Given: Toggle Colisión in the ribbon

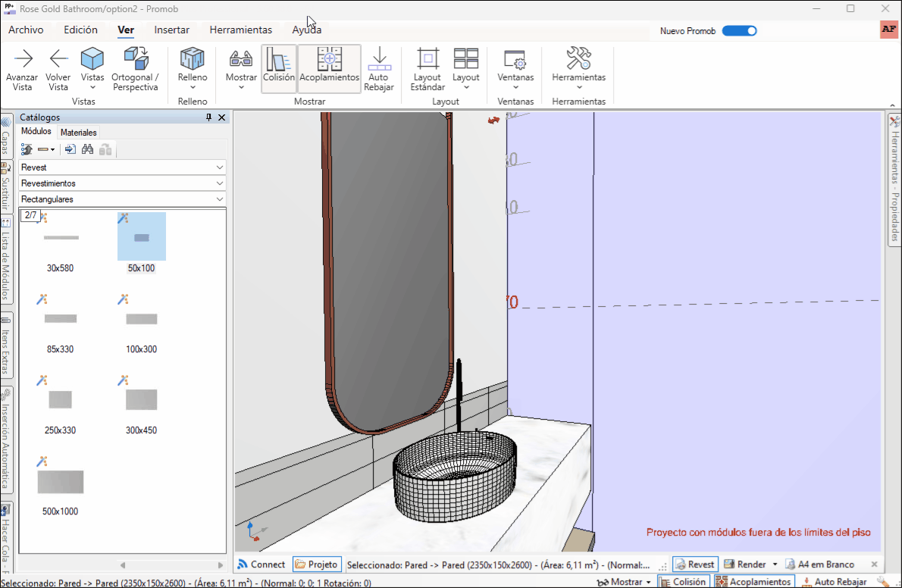Looking at the screenshot, I should pyautogui.click(x=279, y=68).
